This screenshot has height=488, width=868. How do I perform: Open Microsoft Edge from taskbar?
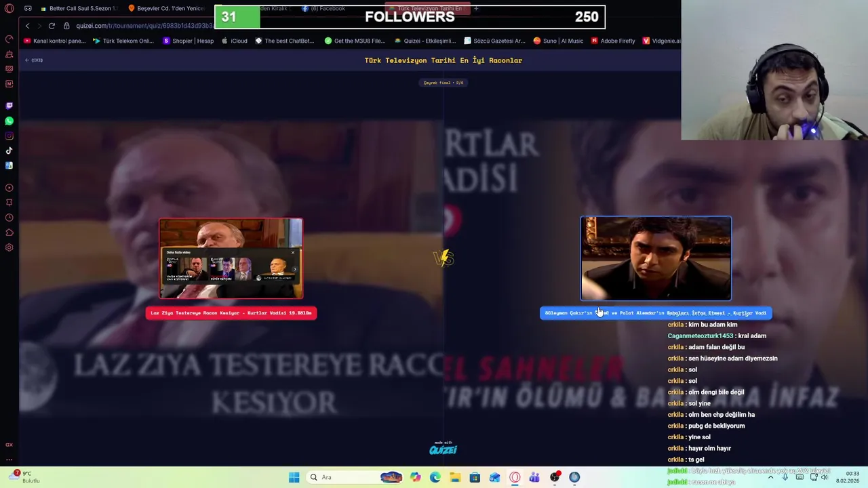pos(435,477)
